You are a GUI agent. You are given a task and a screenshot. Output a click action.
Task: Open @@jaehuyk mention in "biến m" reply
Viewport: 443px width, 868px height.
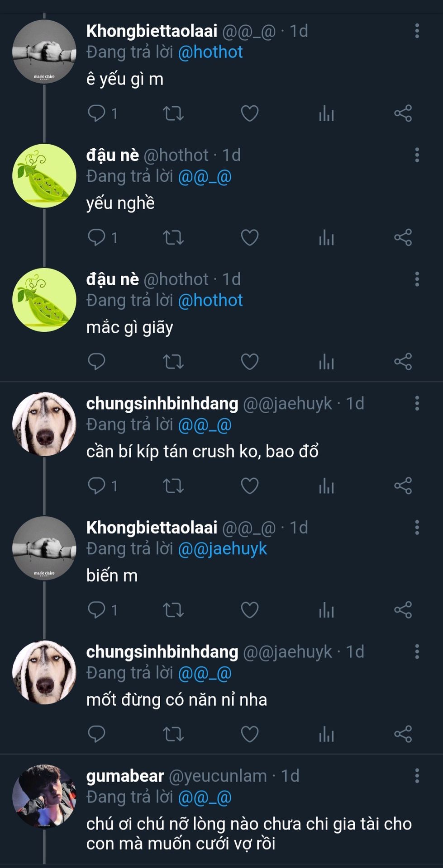click(x=222, y=549)
